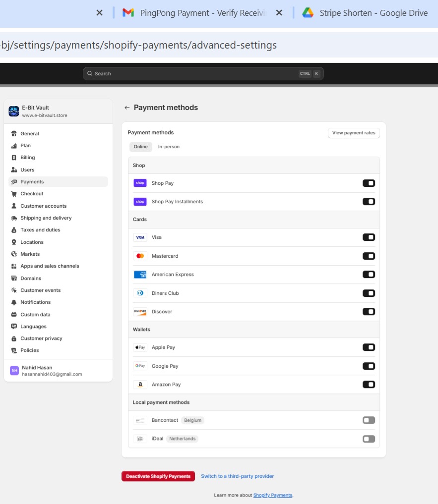This screenshot has width=438, height=504.
Task: Click the American Express card logo
Action: coord(140,275)
